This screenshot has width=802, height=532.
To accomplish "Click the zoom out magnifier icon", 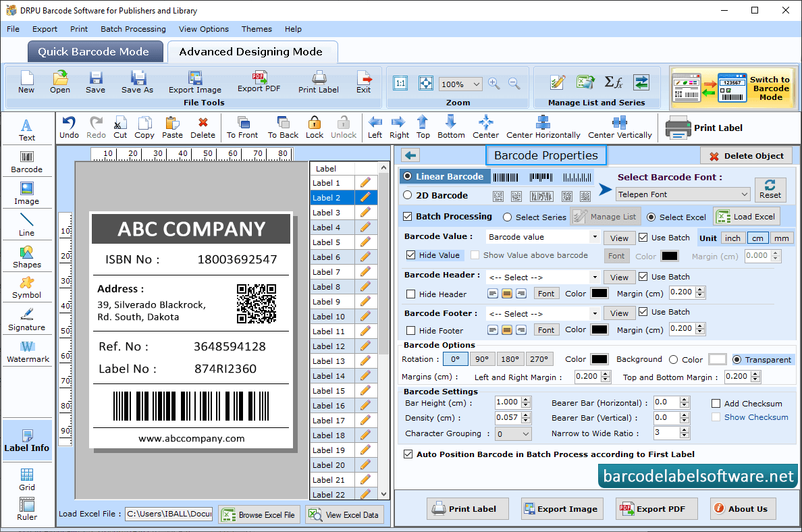I will (514, 84).
